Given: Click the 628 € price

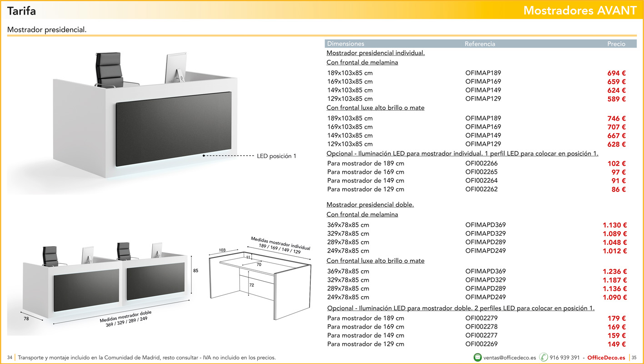Looking at the screenshot, I should coord(617,144).
